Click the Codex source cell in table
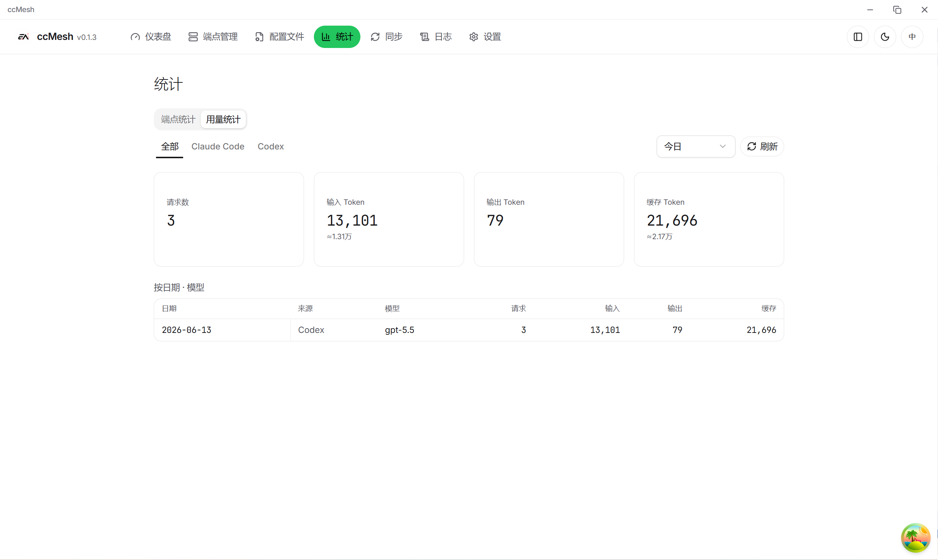The height and width of the screenshot is (560, 938). click(311, 330)
